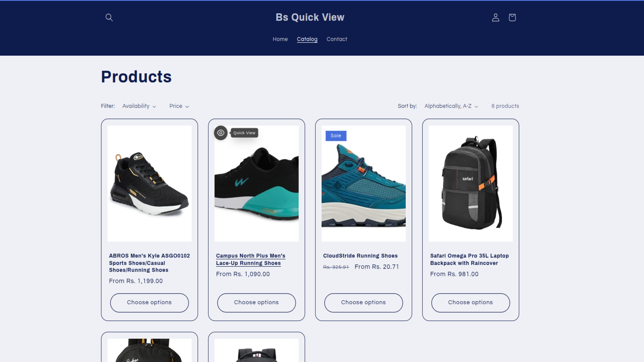Image resolution: width=644 pixels, height=362 pixels.
Task: Open the search icon in the header
Action: (109, 17)
